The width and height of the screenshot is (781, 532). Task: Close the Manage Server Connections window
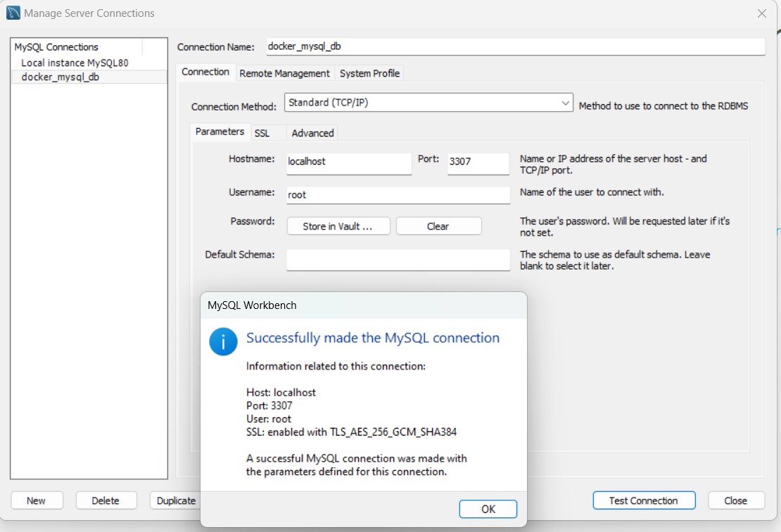[x=761, y=13]
